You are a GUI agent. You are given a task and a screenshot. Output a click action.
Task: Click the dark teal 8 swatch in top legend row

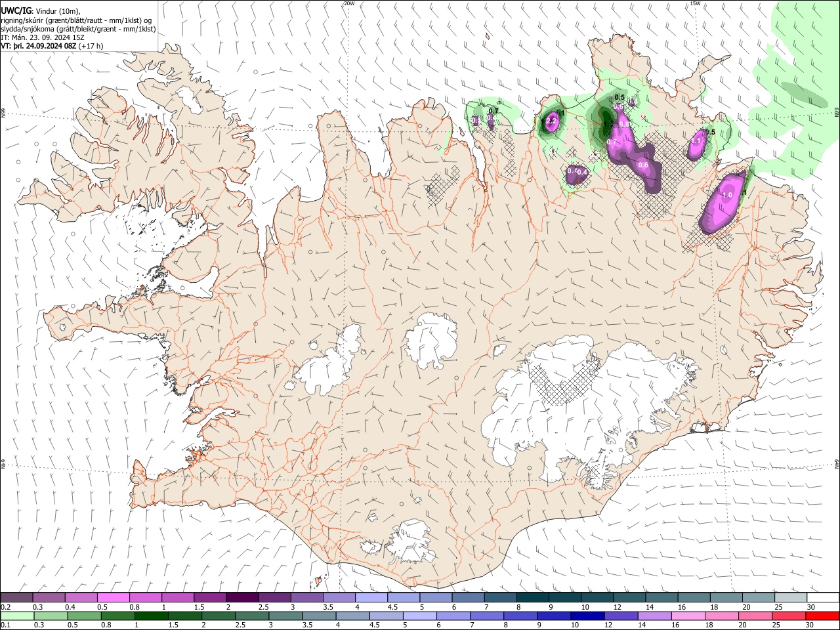coord(532,598)
